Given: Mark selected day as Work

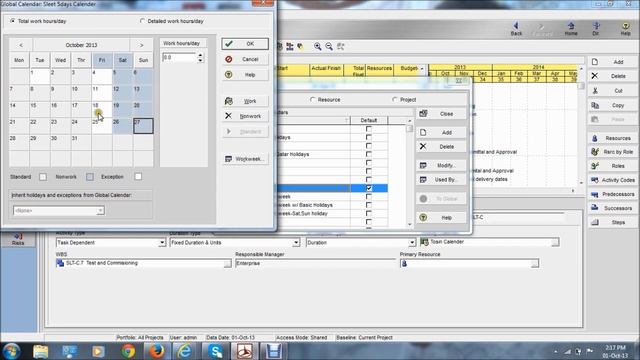Looking at the screenshot, I should point(245,101).
